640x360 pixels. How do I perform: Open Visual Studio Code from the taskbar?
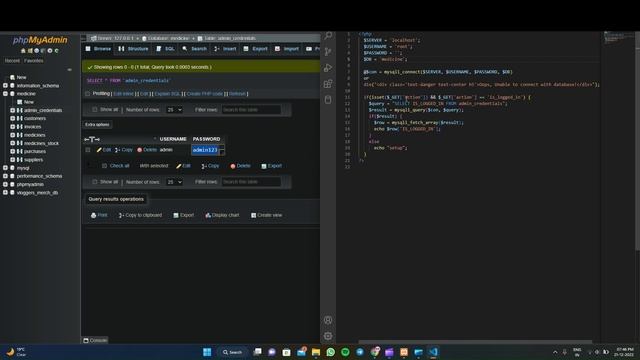(433, 352)
